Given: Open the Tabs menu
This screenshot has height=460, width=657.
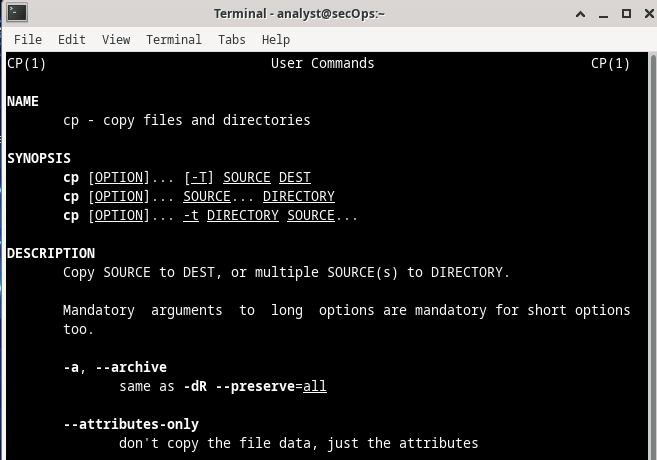Looking at the screenshot, I should (232, 39).
